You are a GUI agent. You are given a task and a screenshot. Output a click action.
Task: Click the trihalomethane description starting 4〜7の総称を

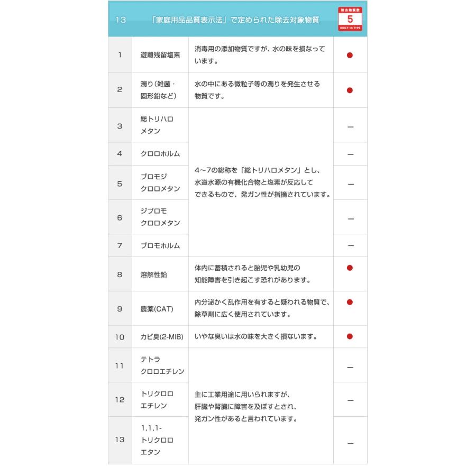click(261, 183)
